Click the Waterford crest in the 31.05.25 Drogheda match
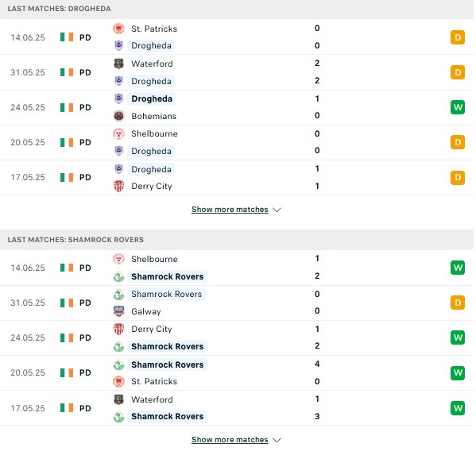 tap(118, 64)
